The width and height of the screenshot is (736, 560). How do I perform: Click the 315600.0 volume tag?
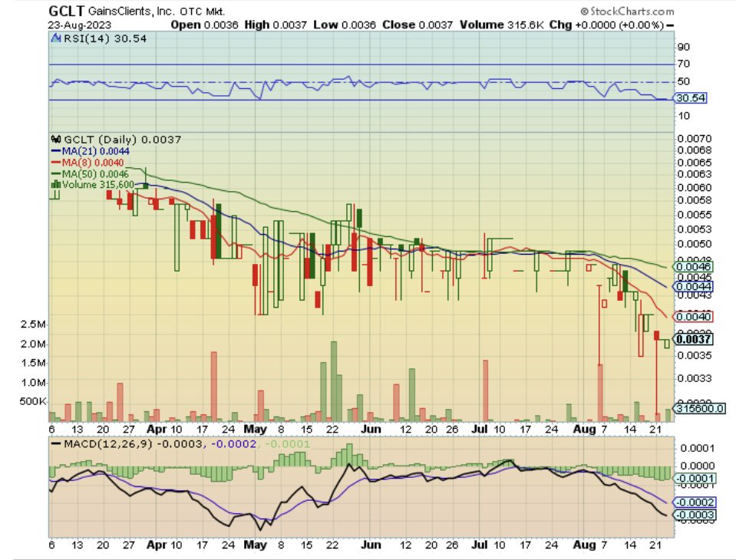click(699, 409)
